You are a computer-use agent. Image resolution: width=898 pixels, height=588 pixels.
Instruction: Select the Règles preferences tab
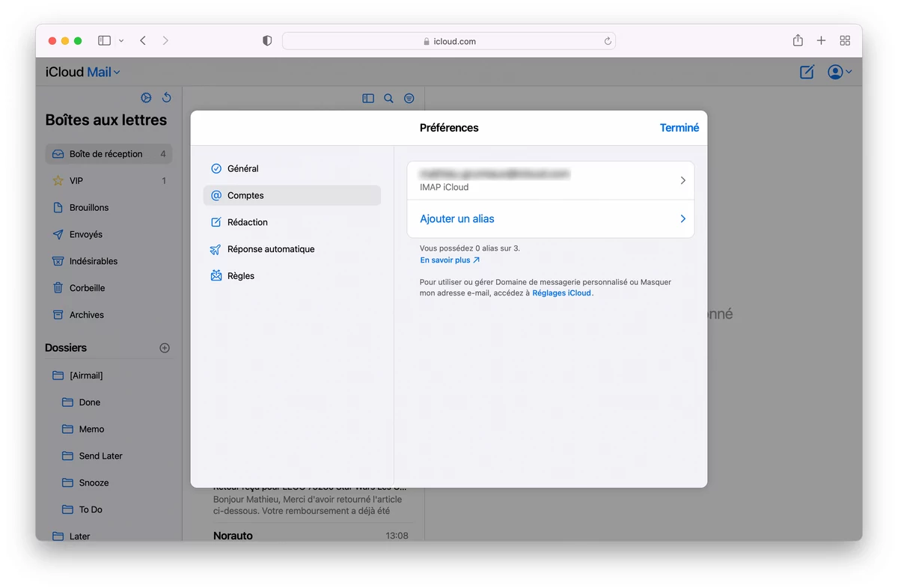coord(292,277)
